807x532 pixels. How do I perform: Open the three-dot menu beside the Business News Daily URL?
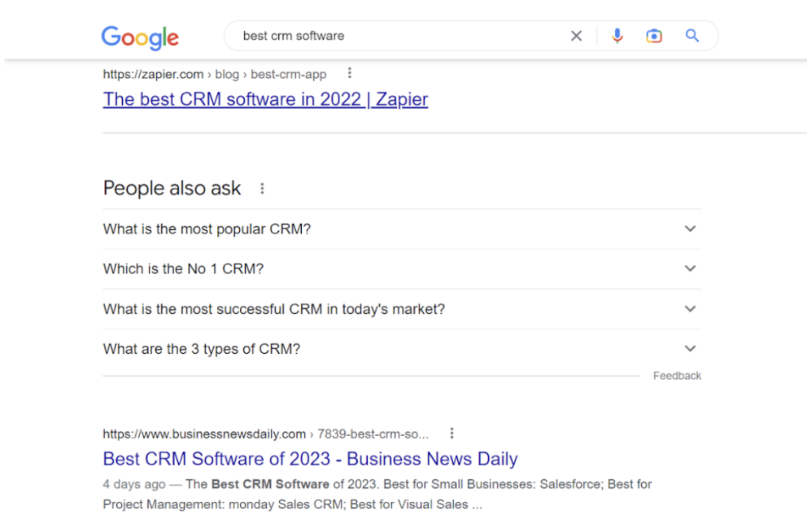point(452,434)
